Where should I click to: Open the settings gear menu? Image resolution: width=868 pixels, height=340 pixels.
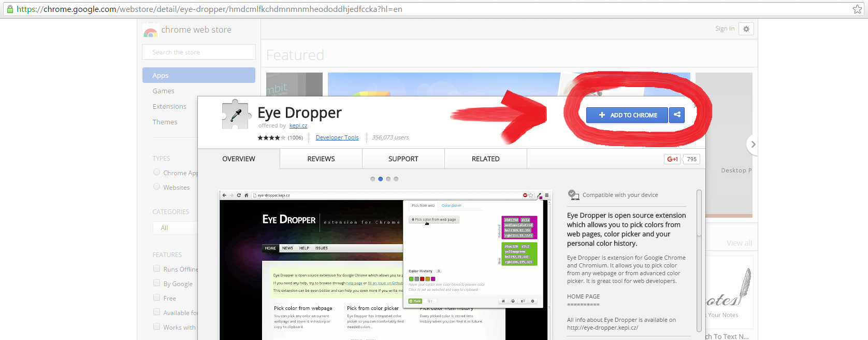click(746, 29)
